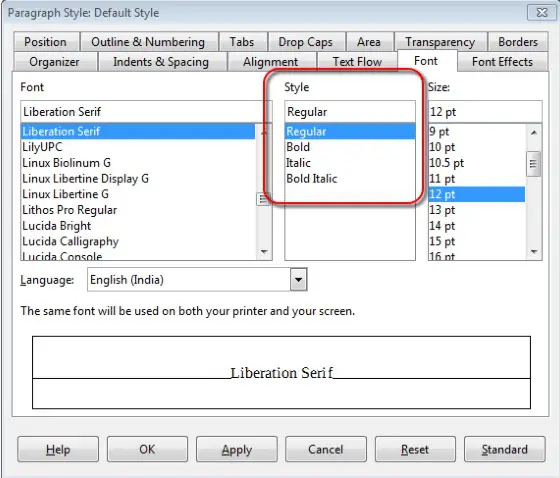The width and height of the screenshot is (560, 478).
Task: Select Linux Libertine G font
Action: point(138,194)
